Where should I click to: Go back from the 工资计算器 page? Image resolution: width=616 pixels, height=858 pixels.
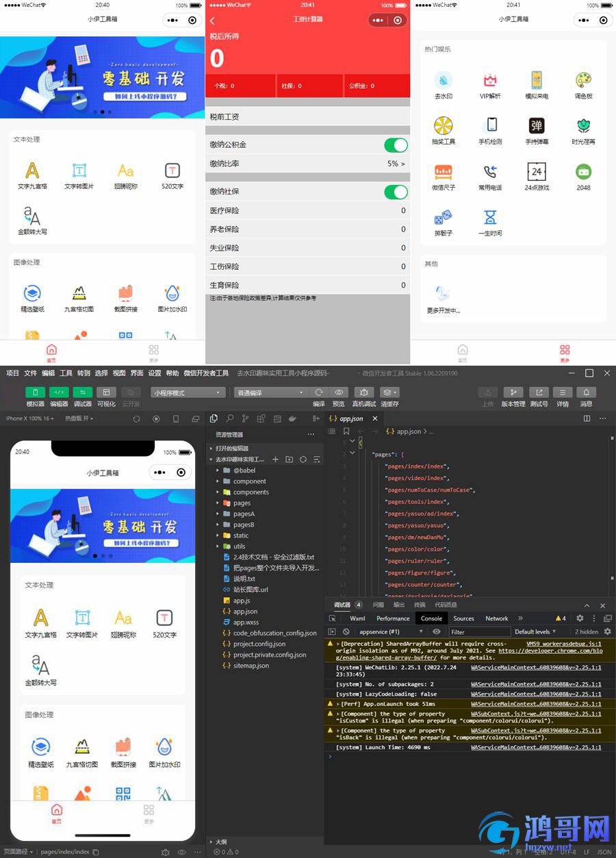(x=212, y=21)
